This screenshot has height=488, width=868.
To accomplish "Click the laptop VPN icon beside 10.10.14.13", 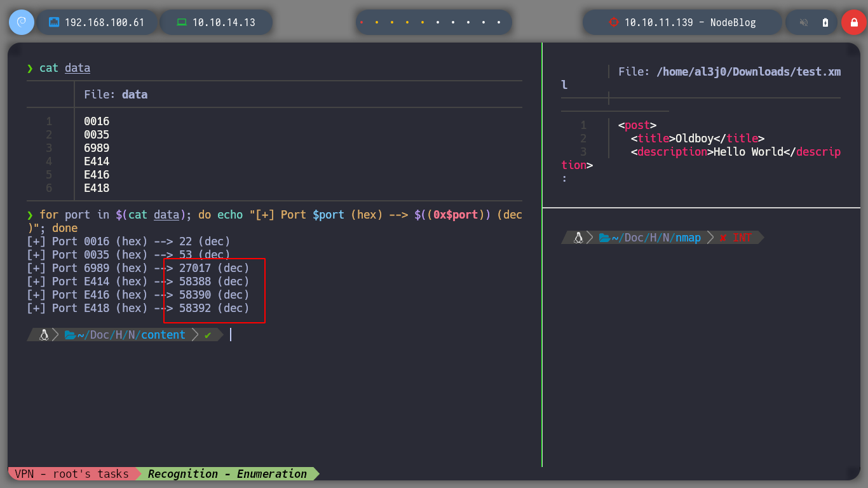I will coord(182,22).
